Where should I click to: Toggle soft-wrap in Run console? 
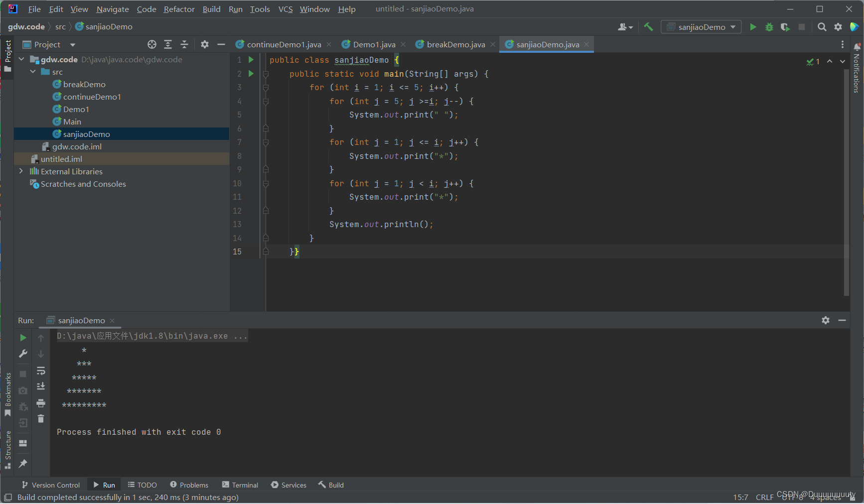click(x=41, y=371)
